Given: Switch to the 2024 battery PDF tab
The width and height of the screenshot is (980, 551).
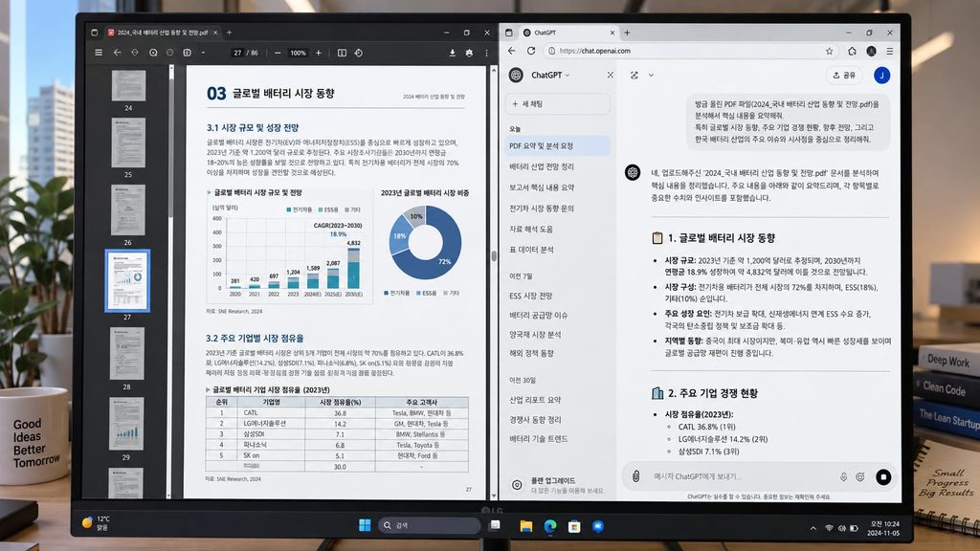Looking at the screenshot, I should click(163, 33).
